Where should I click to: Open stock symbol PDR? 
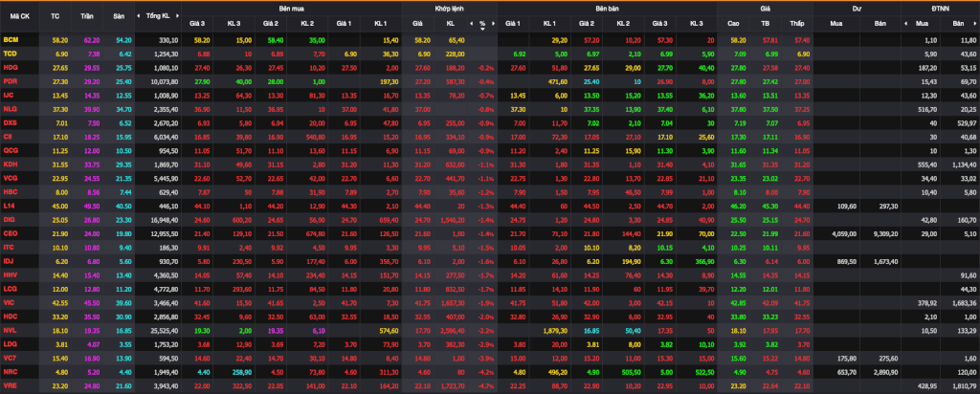11,81
